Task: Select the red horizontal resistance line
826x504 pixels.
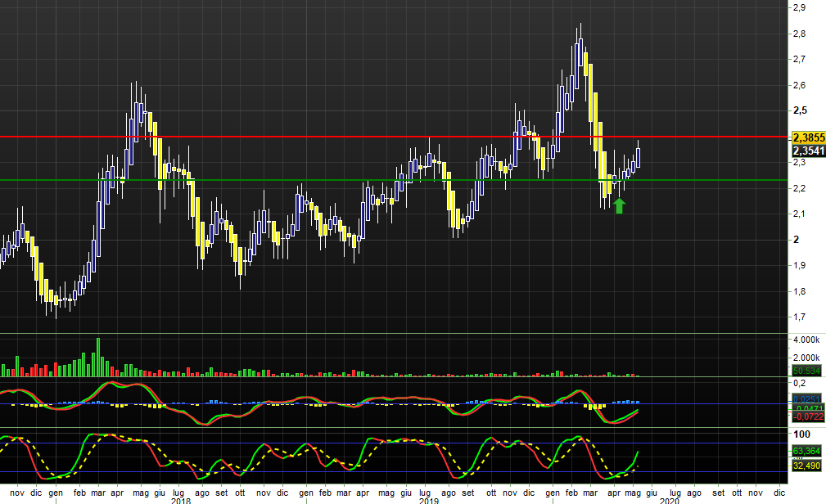Action: click(327, 137)
